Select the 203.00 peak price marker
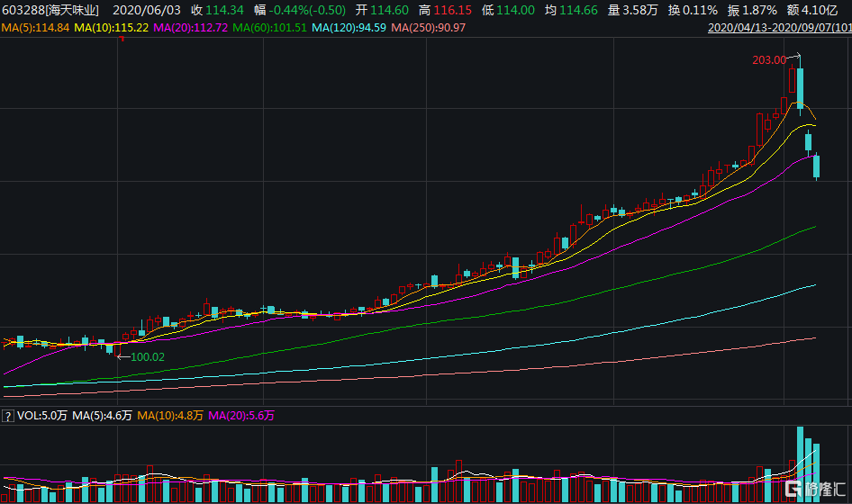This screenshot has height=504, width=852. 769,59
